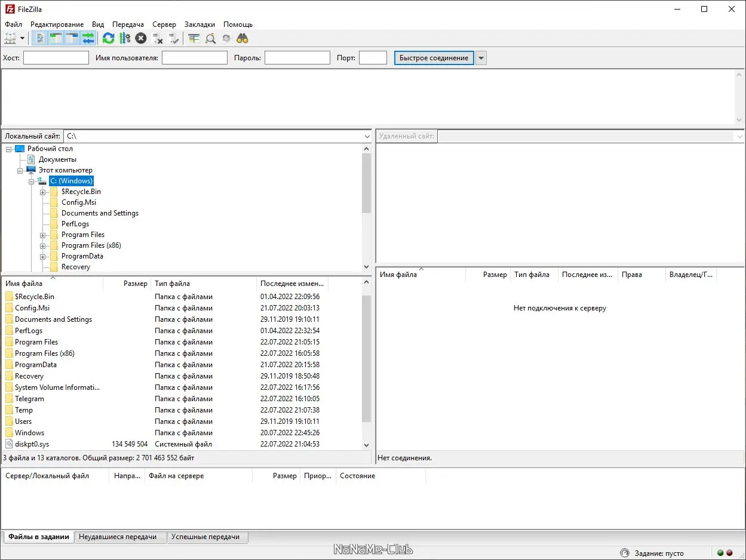Sort local files by Последнее изменение column
The height and width of the screenshot is (560, 746).
[293, 284]
